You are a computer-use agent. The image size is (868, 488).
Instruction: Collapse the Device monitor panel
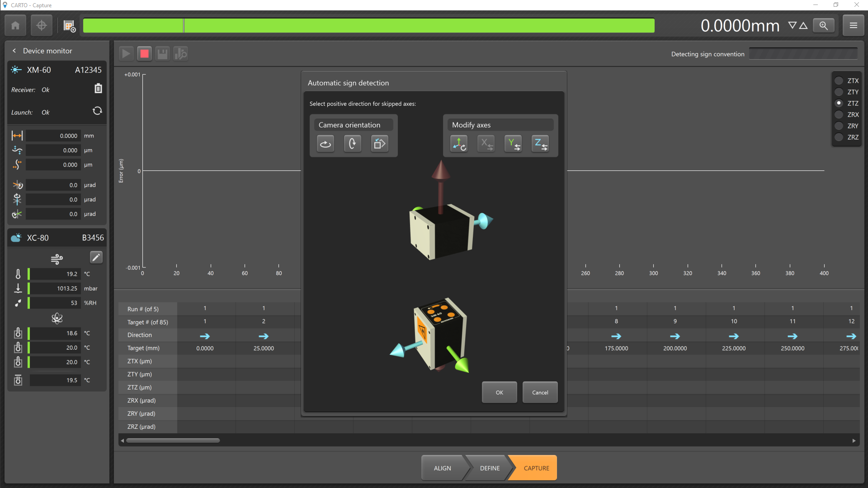14,51
